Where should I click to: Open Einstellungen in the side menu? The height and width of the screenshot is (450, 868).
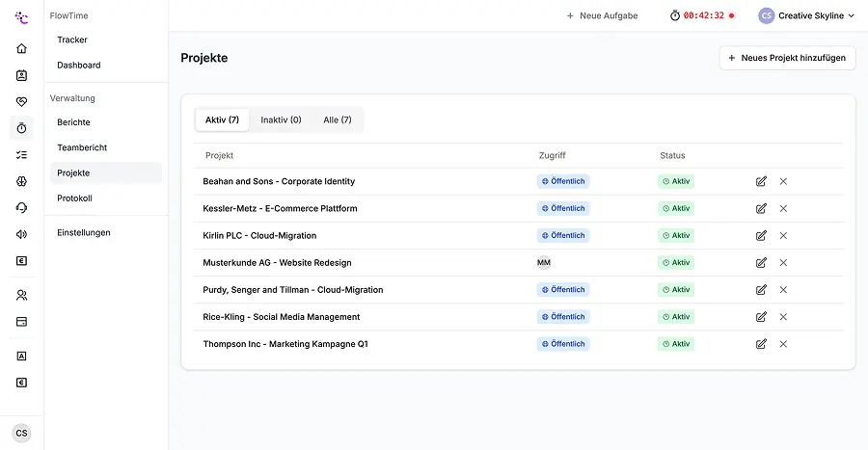point(84,232)
